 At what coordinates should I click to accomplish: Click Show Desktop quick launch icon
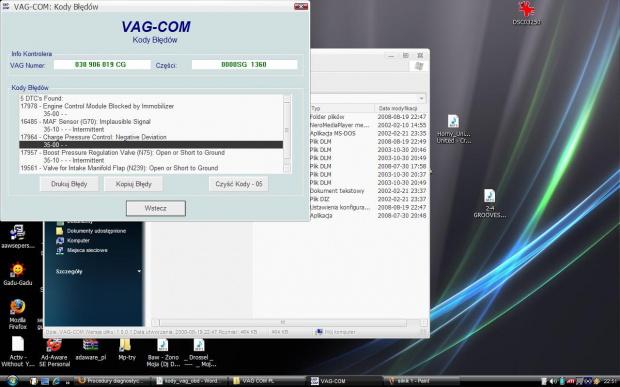(x=45, y=381)
